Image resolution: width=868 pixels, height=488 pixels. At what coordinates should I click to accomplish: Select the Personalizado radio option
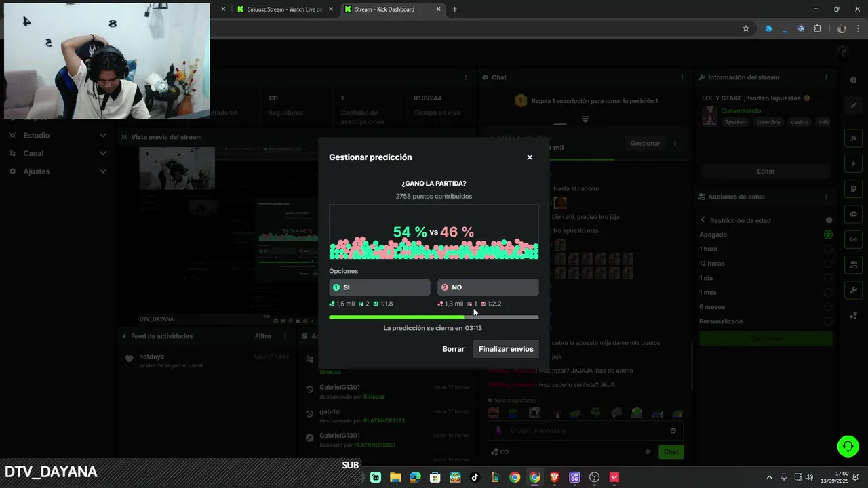tap(828, 321)
